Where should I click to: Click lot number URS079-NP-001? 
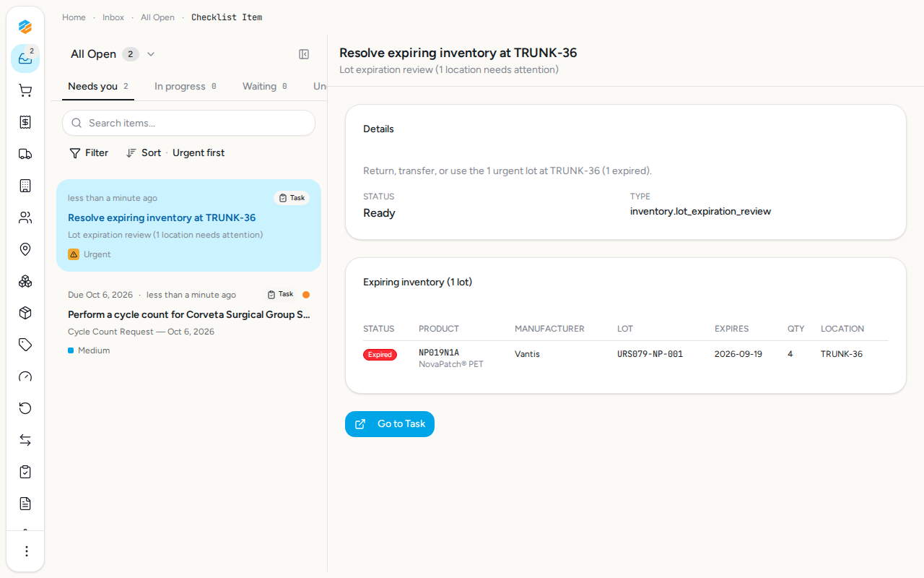coord(650,354)
